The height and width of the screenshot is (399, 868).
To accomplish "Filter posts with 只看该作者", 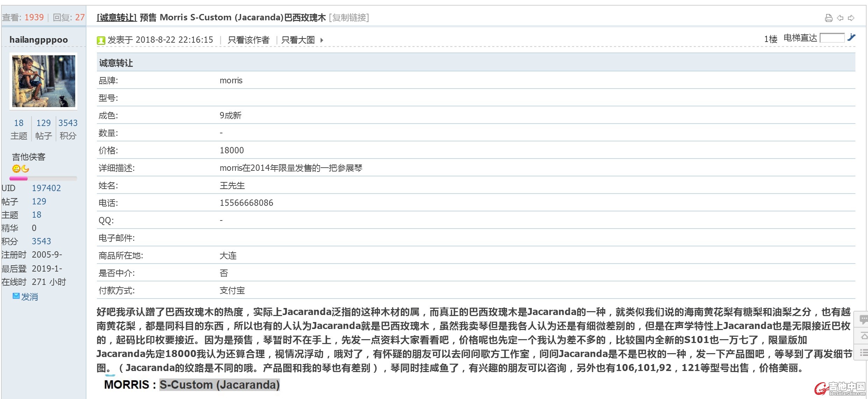I will click(248, 40).
